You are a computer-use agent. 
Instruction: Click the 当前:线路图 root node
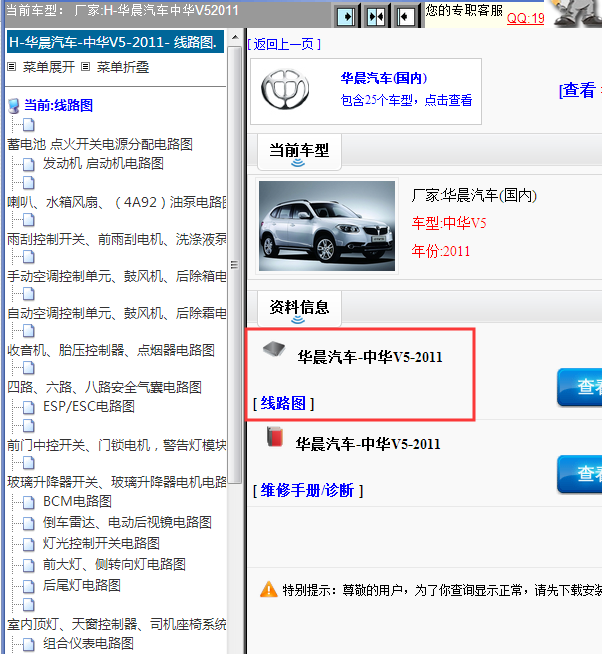pos(58,106)
